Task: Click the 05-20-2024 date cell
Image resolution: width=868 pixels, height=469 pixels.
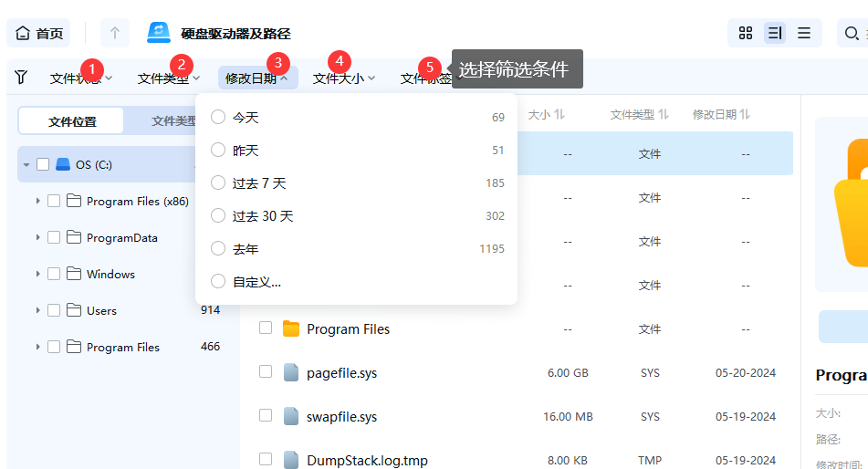Action: click(x=746, y=373)
